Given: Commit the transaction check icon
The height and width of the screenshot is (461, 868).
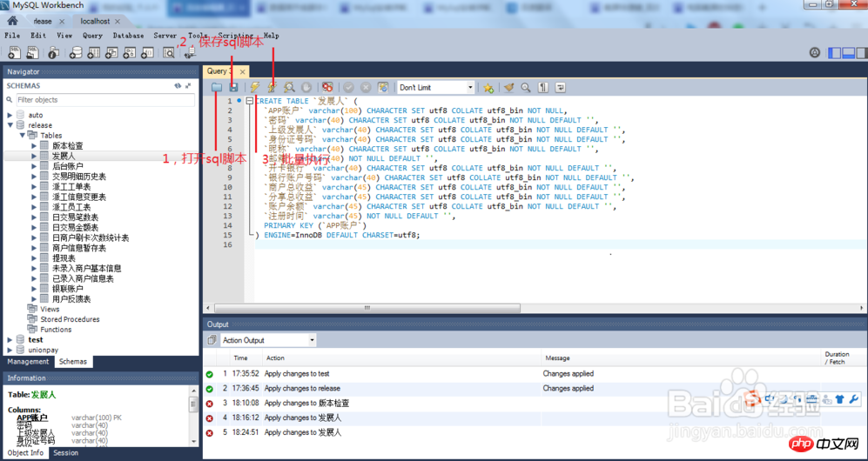Looking at the screenshot, I should pyautogui.click(x=349, y=87).
